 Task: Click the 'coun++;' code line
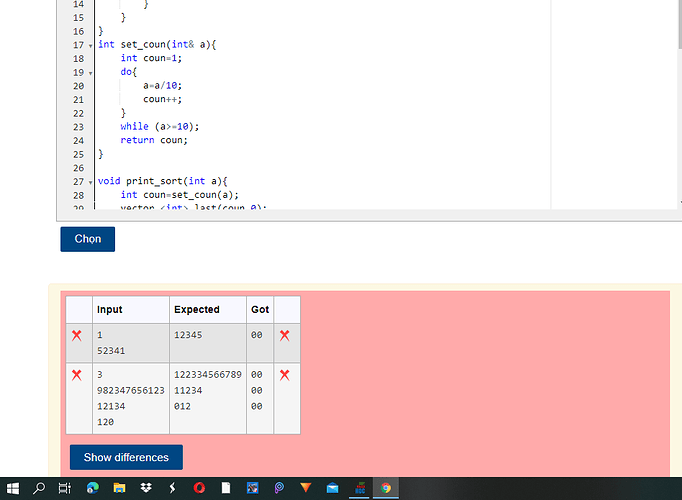pyautogui.click(x=162, y=99)
